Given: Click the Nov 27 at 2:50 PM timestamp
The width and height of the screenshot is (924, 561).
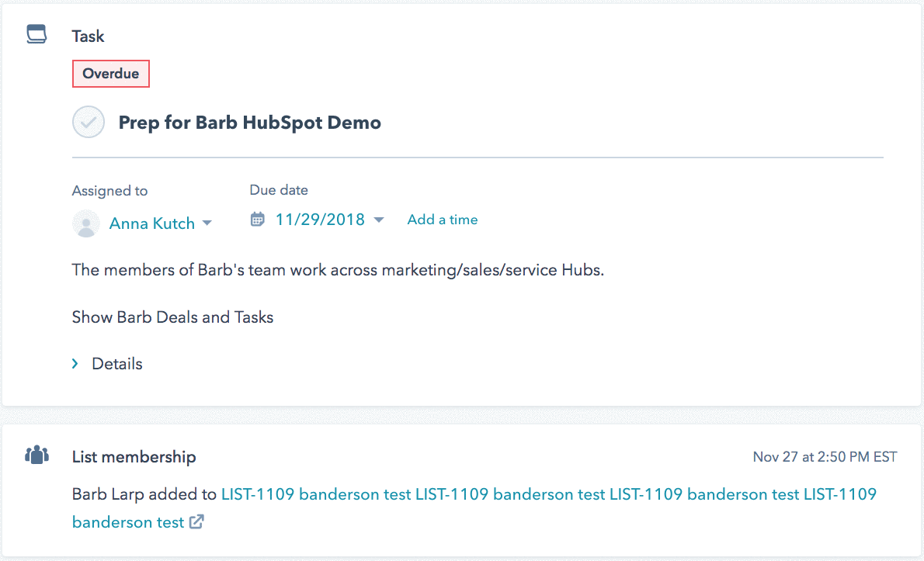Looking at the screenshot, I should point(825,456).
